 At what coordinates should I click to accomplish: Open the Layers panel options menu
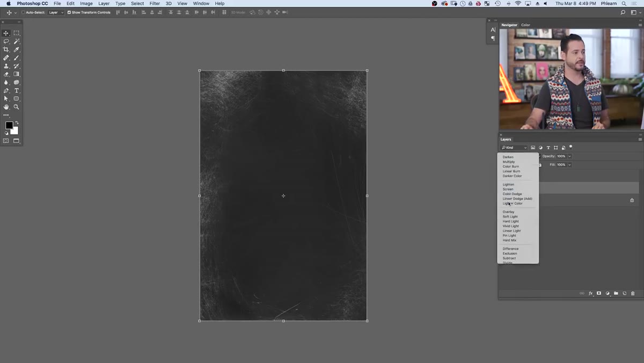click(640, 139)
